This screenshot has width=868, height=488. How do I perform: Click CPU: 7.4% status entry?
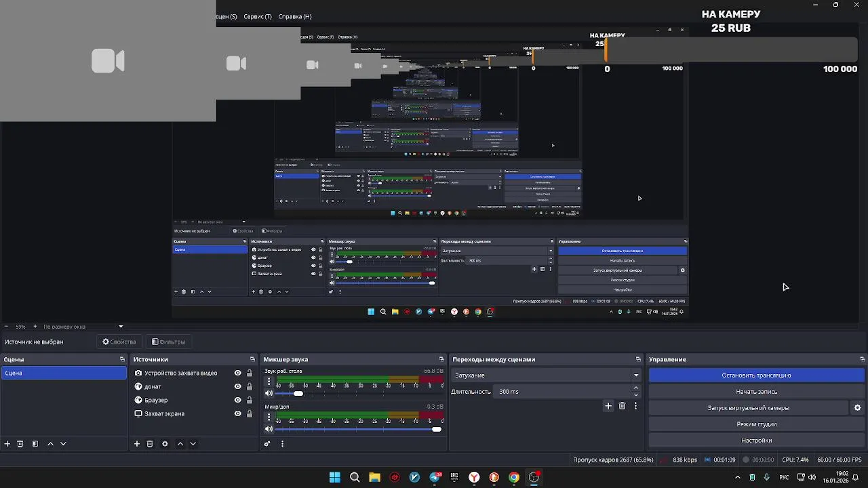pos(795,460)
